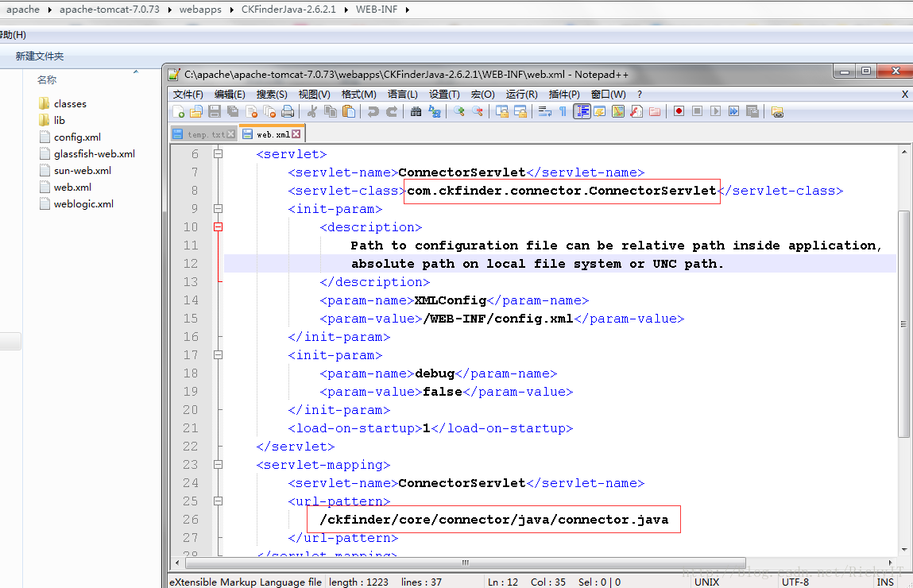Click the 名称 column header in Explorer

(x=47, y=79)
